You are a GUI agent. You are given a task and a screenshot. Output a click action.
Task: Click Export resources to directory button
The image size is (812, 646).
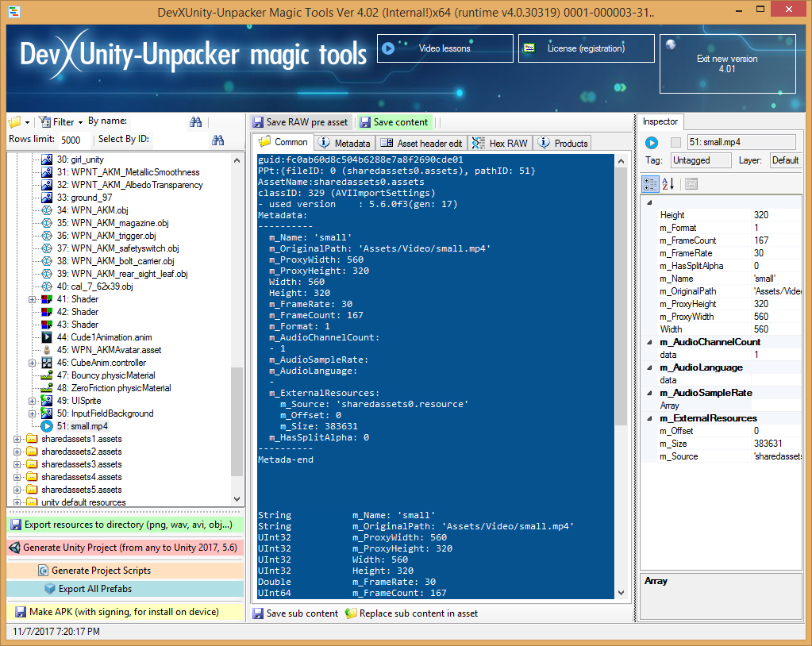125,525
